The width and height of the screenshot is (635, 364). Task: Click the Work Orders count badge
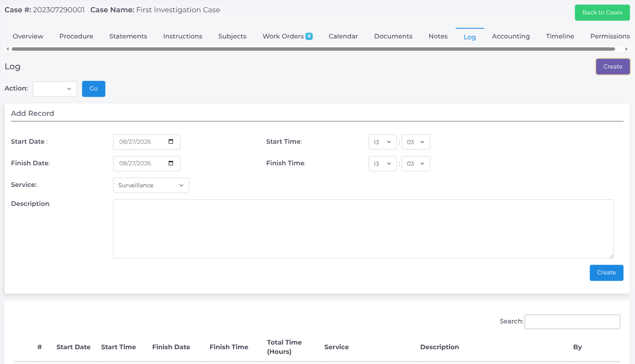click(x=309, y=36)
